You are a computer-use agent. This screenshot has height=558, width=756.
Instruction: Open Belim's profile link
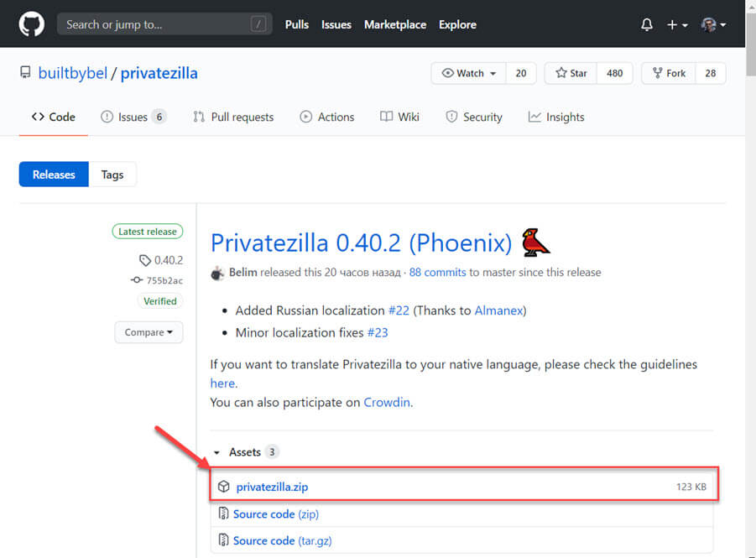coord(243,273)
